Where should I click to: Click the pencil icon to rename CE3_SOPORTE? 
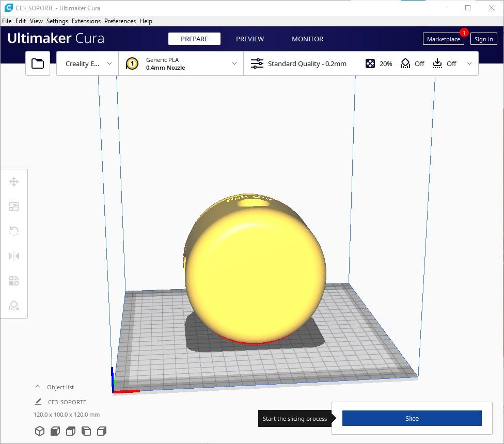click(38, 402)
